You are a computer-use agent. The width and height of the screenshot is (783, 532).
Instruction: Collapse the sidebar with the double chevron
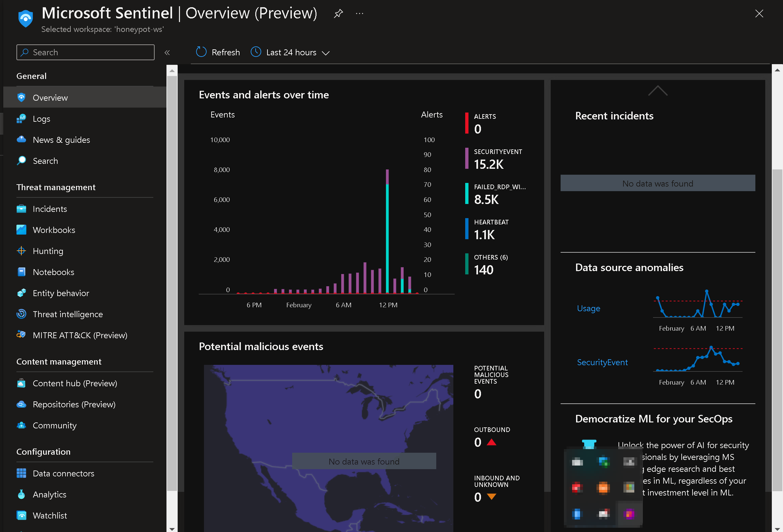pos(167,53)
